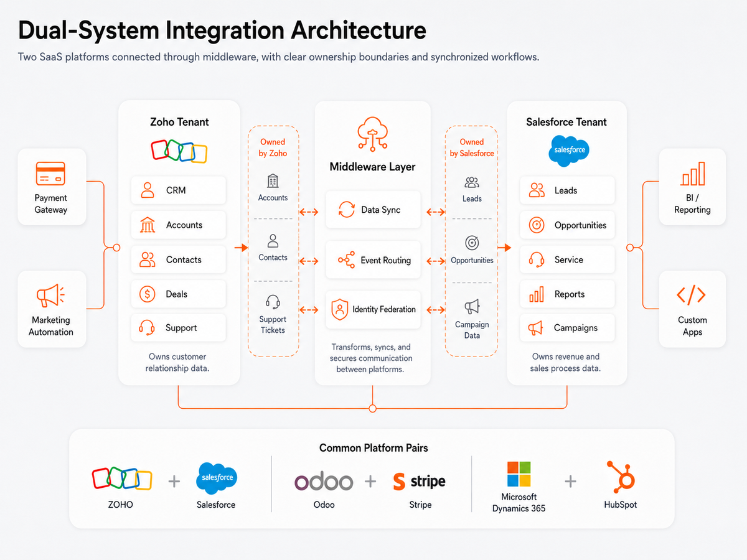Open the Data Sync card

coord(373,210)
